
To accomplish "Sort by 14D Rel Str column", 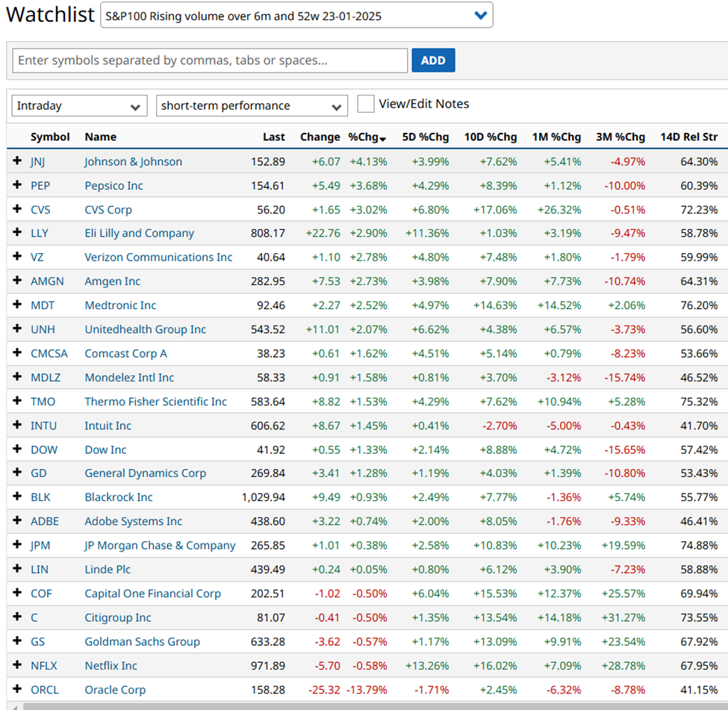I will pos(688,137).
